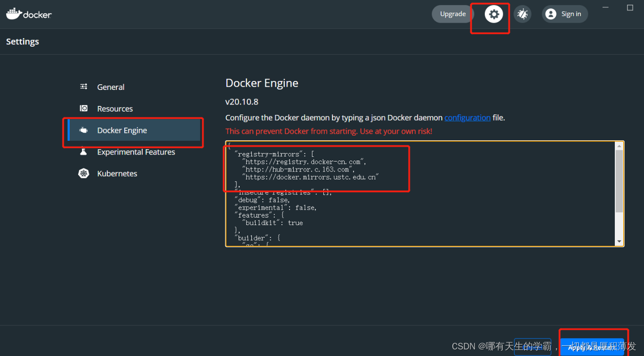Click the Cancel button
The image size is (644, 356).
coord(532,347)
